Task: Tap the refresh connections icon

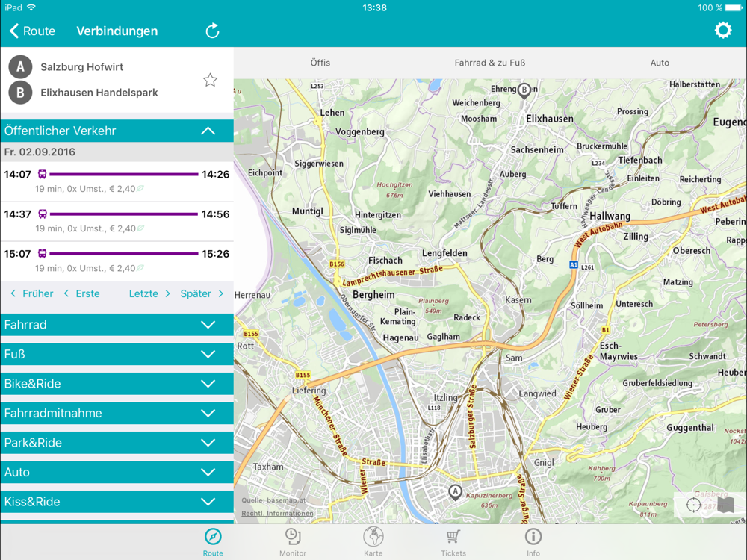Action: pos(212,31)
